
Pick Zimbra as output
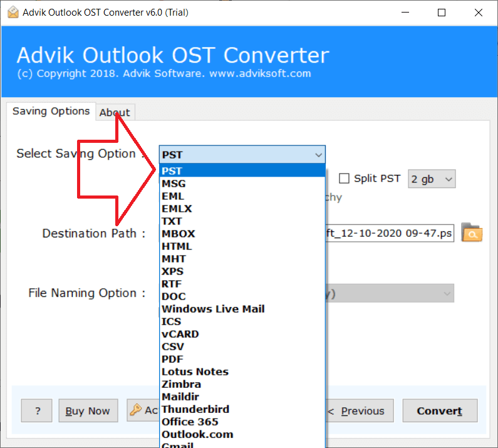pyautogui.click(x=242, y=385)
